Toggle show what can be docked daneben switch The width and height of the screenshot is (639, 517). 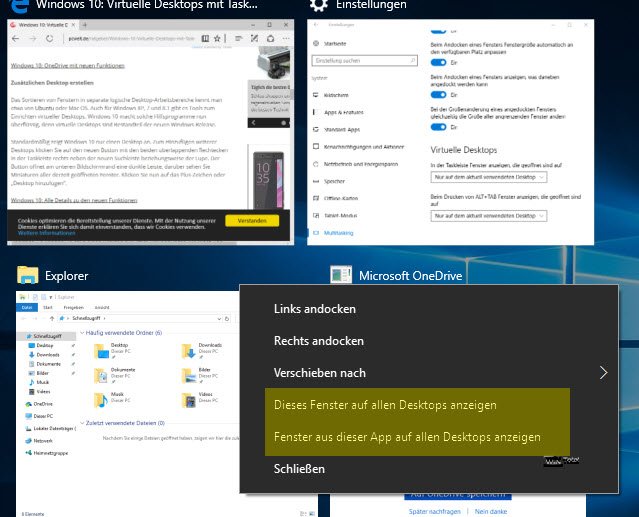[x=438, y=95]
